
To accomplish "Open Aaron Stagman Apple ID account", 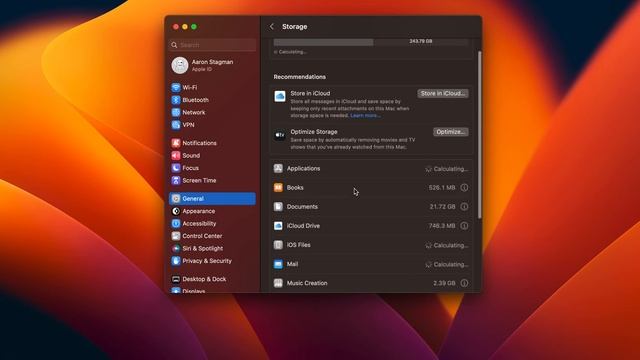I will click(212, 65).
